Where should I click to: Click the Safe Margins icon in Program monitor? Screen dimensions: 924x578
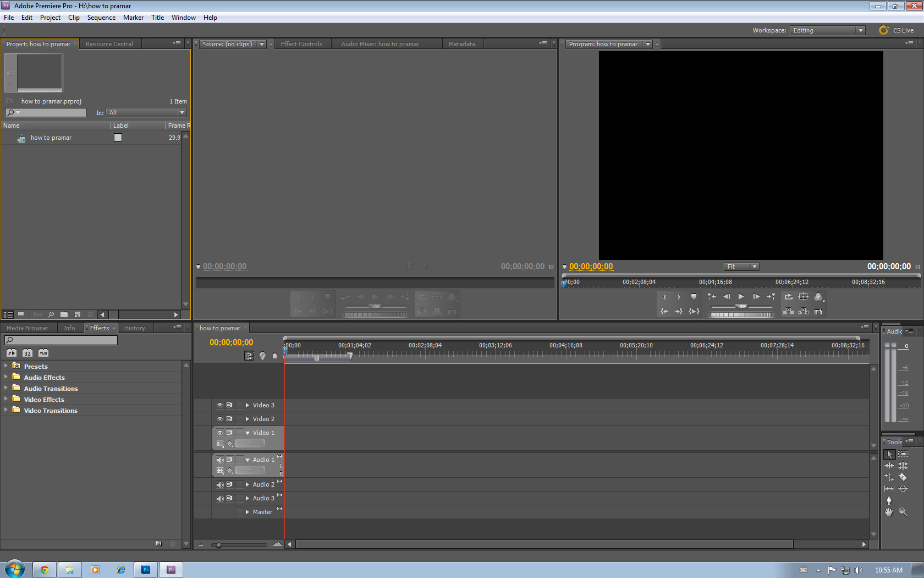804,297
